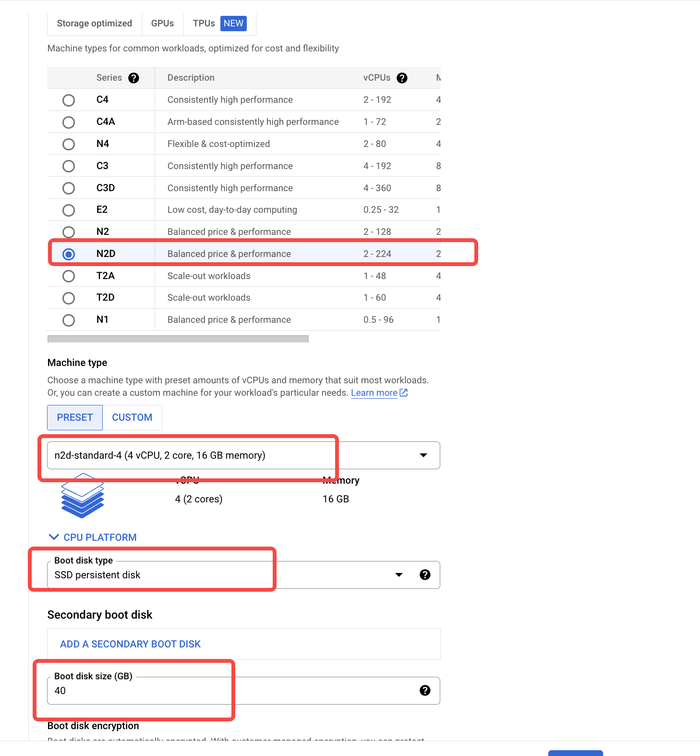Open help tooltip for Boot disk type

click(x=425, y=574)
